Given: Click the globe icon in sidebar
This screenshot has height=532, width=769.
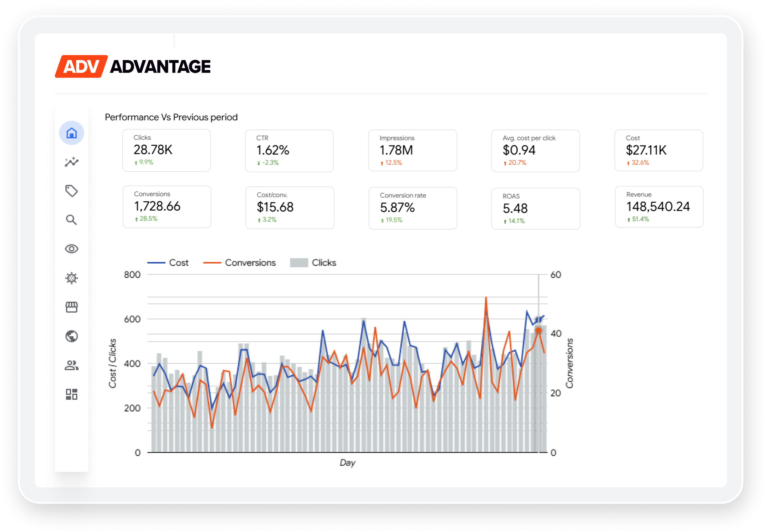Looking at the screenshot, I should click(x=71, y=336).
